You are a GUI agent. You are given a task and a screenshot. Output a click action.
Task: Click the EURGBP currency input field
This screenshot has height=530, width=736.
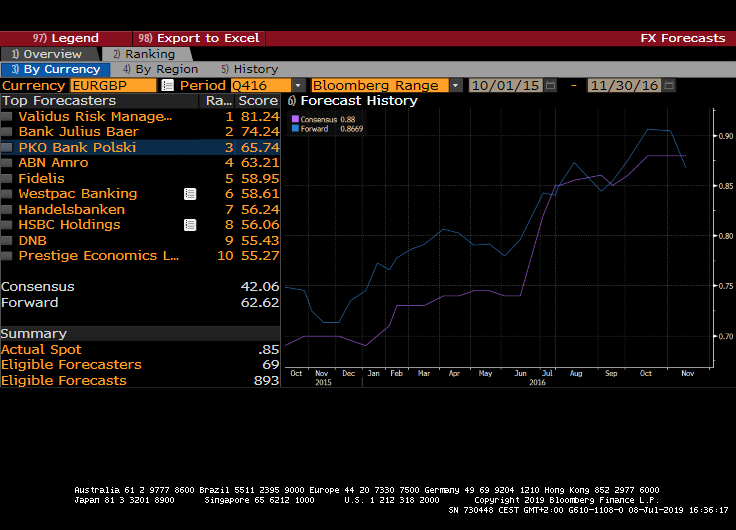point(113,86)
